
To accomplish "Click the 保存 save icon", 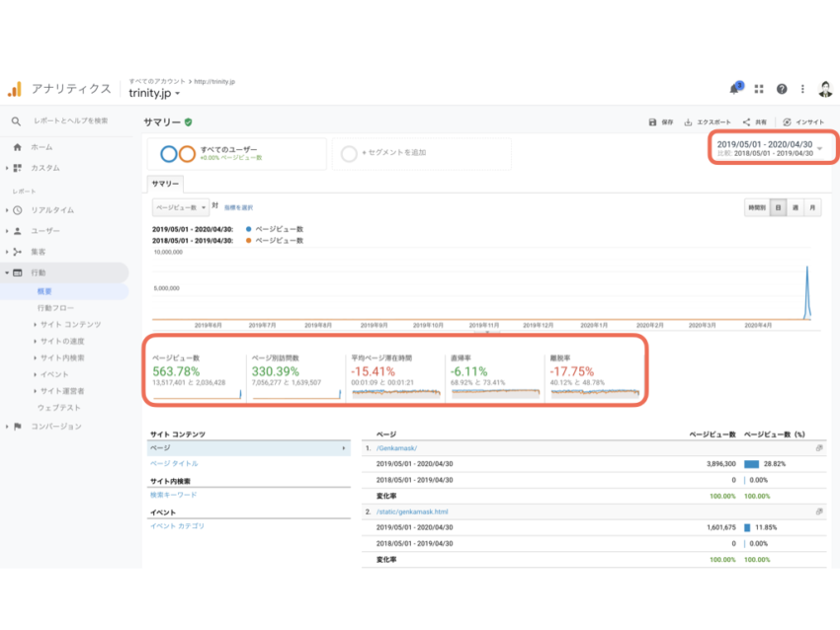I will pyautogui.click(x=652, y=122).
